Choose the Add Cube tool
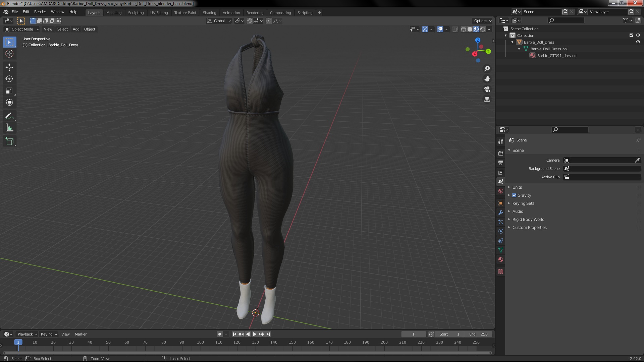The image size is (644, 362). 9,141
